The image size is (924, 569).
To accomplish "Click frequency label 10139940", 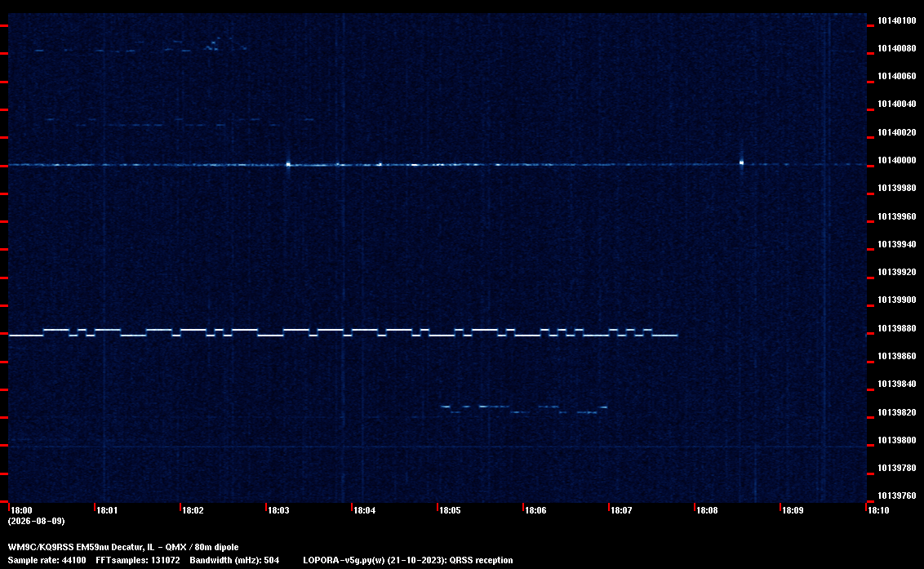I will 897,244.
